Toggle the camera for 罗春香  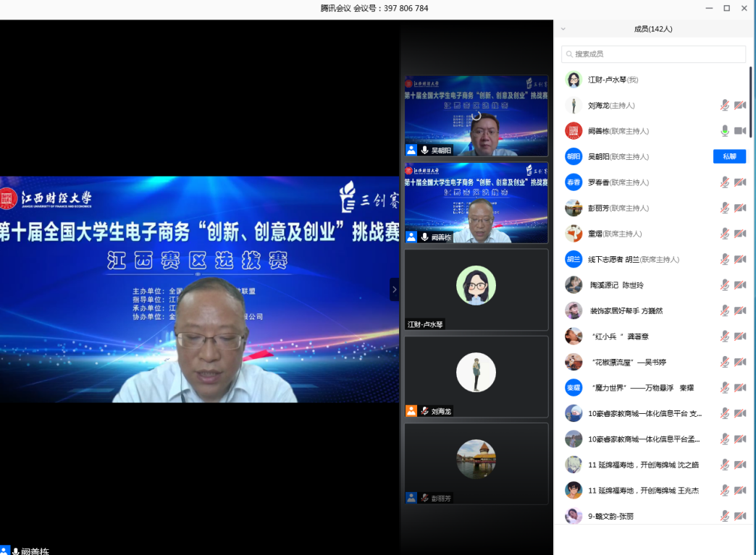pyautogui.click(x=740, y=182)
